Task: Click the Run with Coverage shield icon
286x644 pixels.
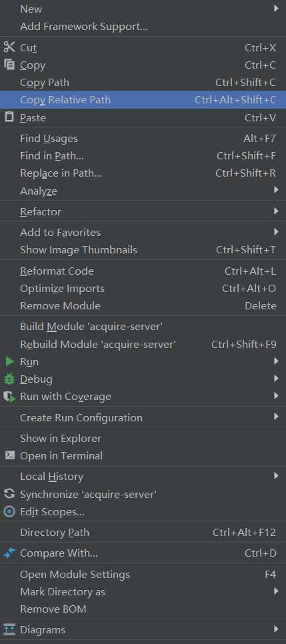Action: pos(9,397)
